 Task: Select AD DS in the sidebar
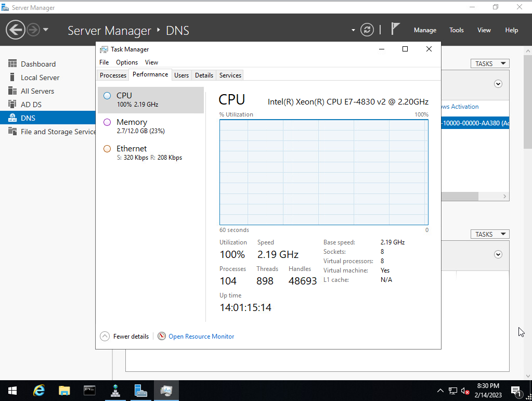coord(47,105)
